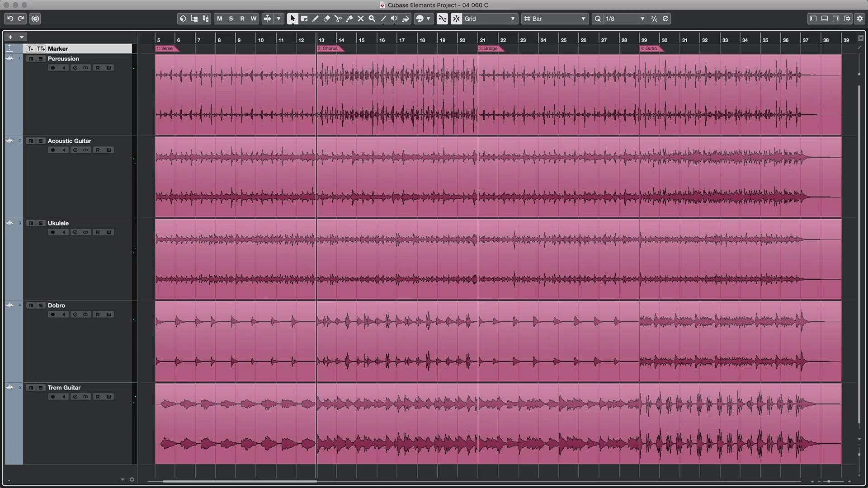Record-enable the Dobro track
Image resolution: width=868 pixels, height=488 pixels.
tap(52, 314)
